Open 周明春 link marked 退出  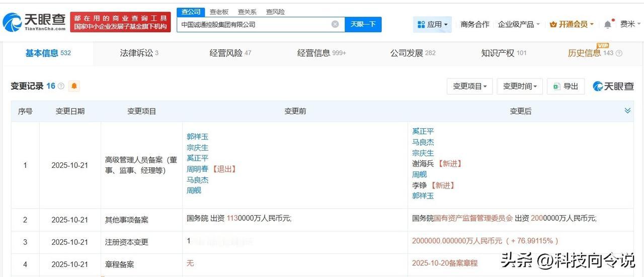pyautogui.click(x=197, y=169)
